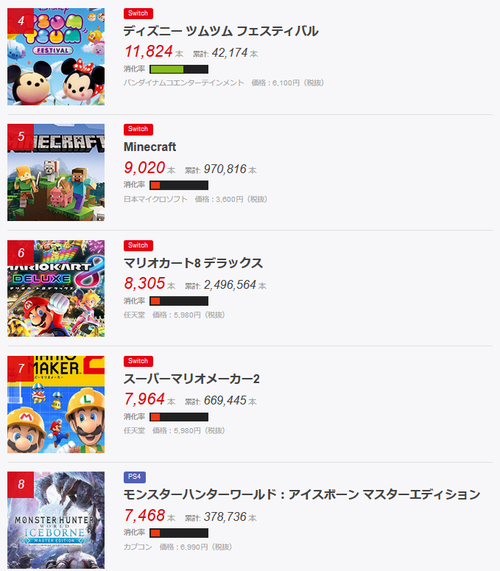Click the Switch tag above Super Mario Maker 2

tap(138, 361)
